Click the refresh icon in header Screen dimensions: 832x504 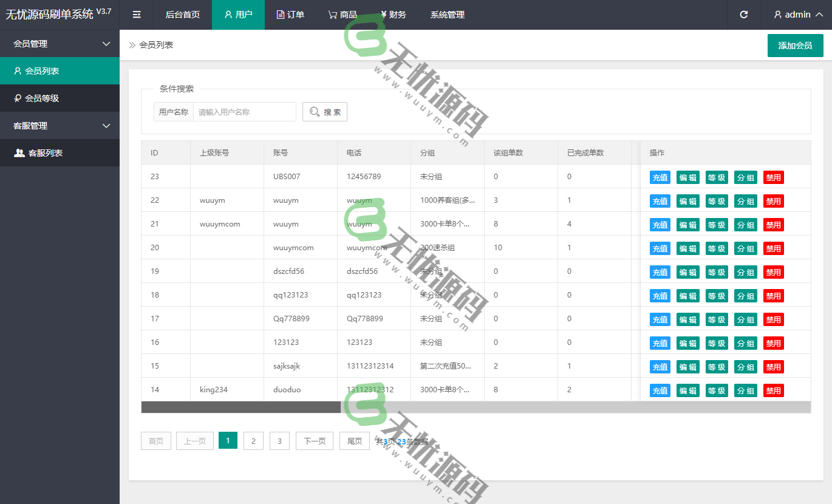(743, 15)
